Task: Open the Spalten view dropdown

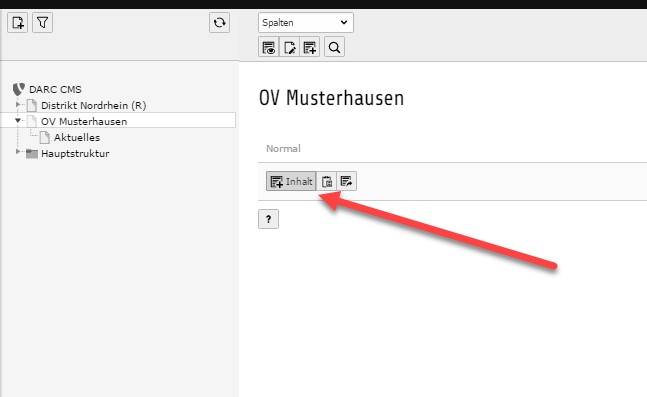Action: pos(306,23)
